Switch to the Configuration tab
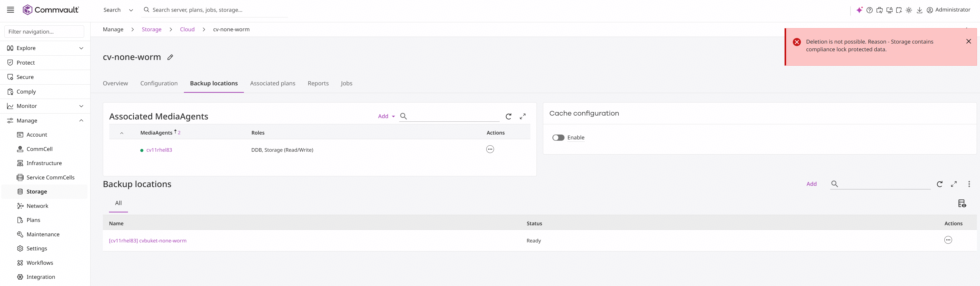The image size is (980, 286). pyautogui.click(x=159, y=83)
